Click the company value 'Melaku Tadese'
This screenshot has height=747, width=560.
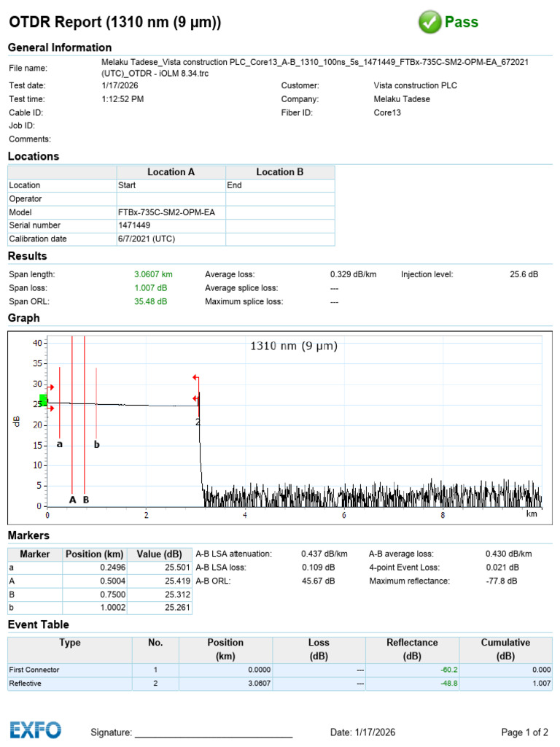[402, 99]
